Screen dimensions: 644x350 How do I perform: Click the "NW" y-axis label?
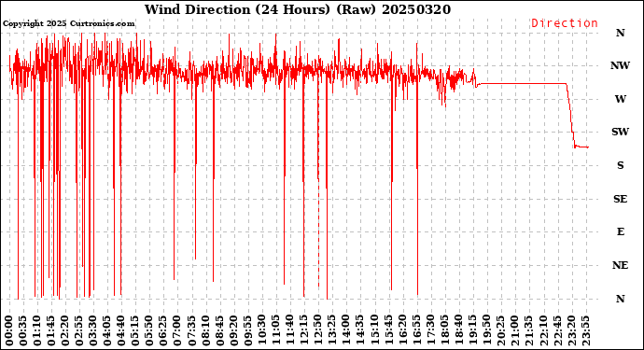click(x=620, y=65)
